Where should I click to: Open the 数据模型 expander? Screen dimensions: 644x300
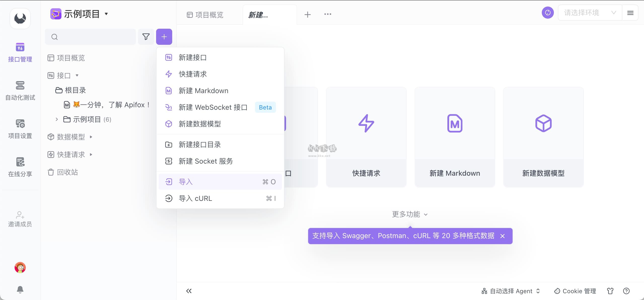[91, 137]
